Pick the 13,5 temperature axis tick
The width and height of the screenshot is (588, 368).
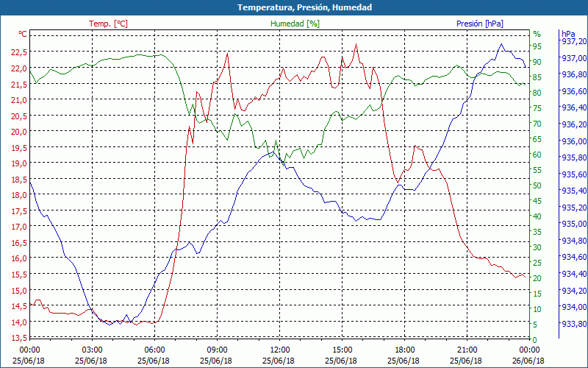click(x=19, y=338)
